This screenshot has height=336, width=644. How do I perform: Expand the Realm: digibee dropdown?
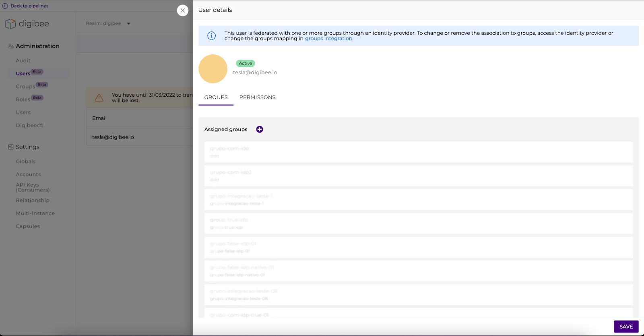tap(128, 24)
